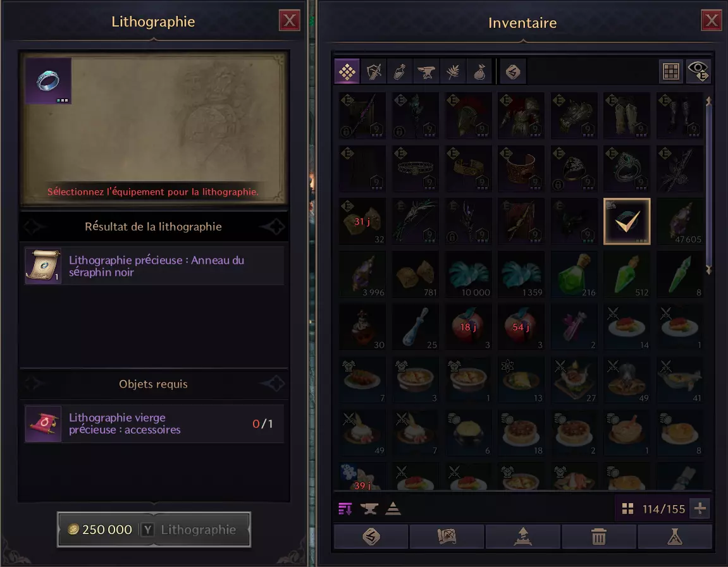The height and width of the screenshot is (567, 728).
Task: Open the pouch filter tab
Action: [x=479, y=71]
